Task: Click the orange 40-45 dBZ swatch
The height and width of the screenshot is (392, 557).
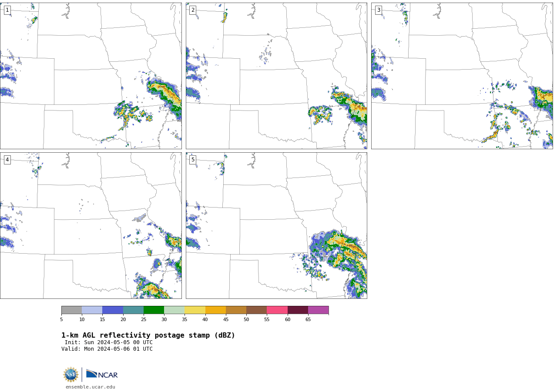Action: pyautogui.click(x=215, y=310)
